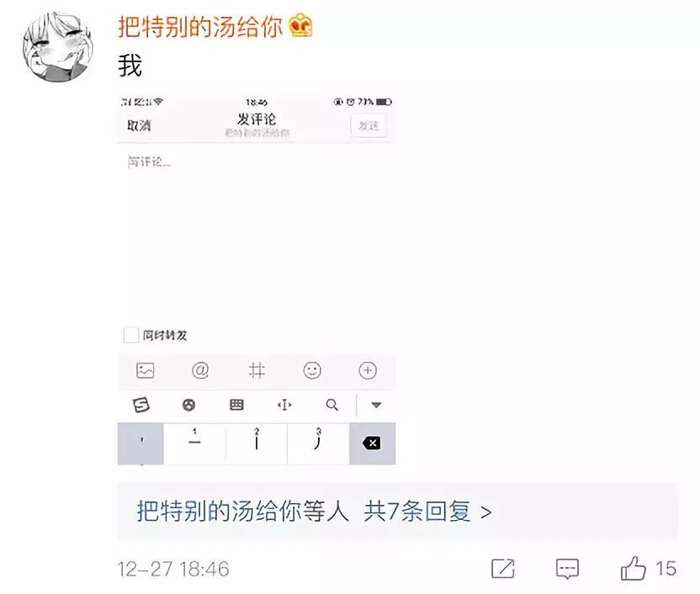Click the image attachment icon
Image resolution: width=700 pixels, height=594 pixels.
(145, 370)
